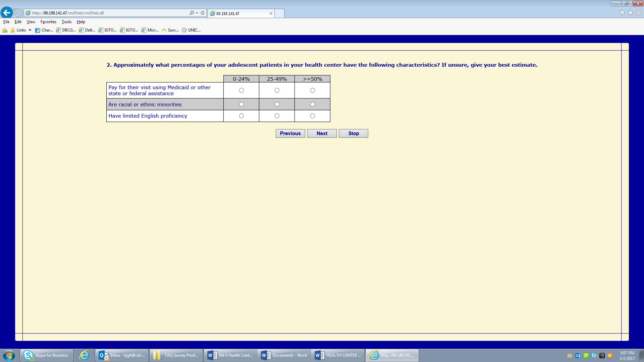This screenshot has height=362, width=644.
Task: Click the add to favorites bar icon
Action: (5, 30)
